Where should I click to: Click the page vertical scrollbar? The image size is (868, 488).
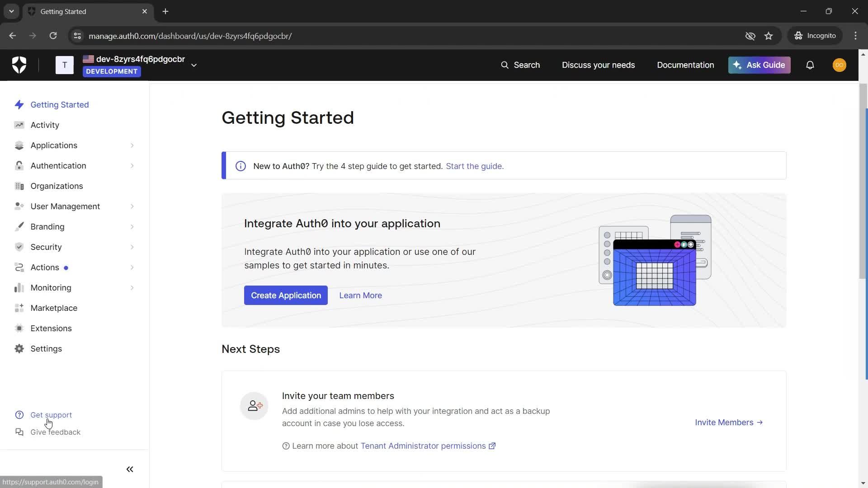[863, 181]
